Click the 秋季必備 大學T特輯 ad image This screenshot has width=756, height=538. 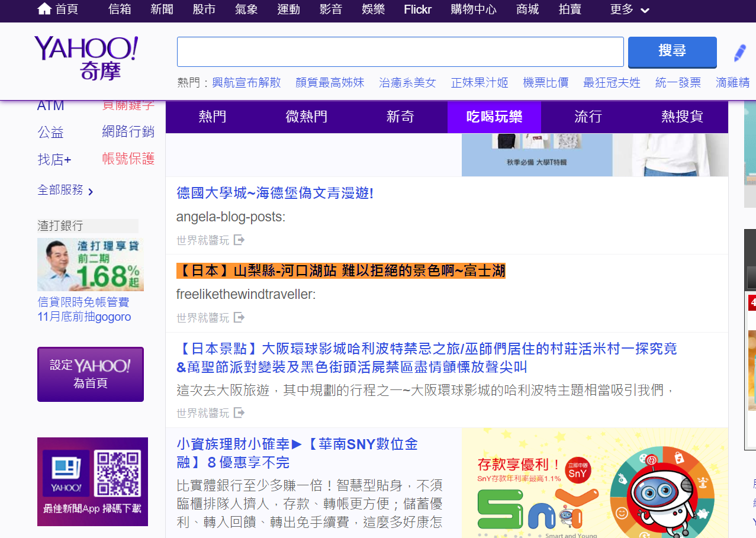click(594, 155)
